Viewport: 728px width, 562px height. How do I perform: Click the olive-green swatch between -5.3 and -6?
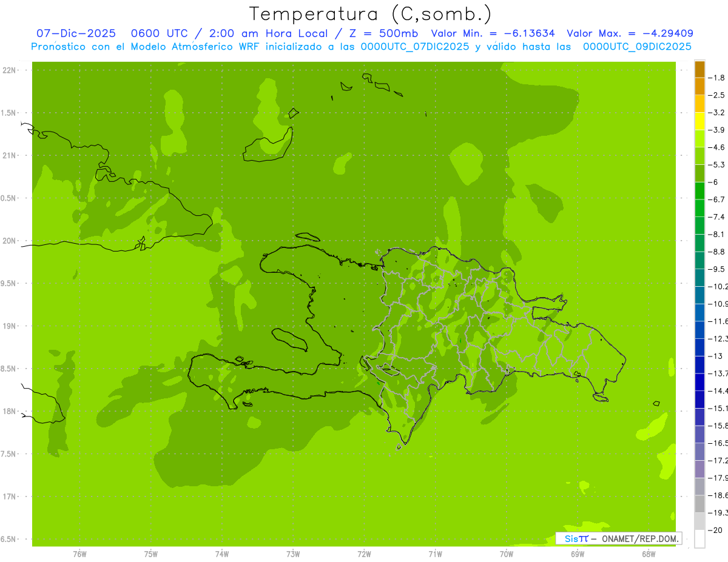point(699,173)
